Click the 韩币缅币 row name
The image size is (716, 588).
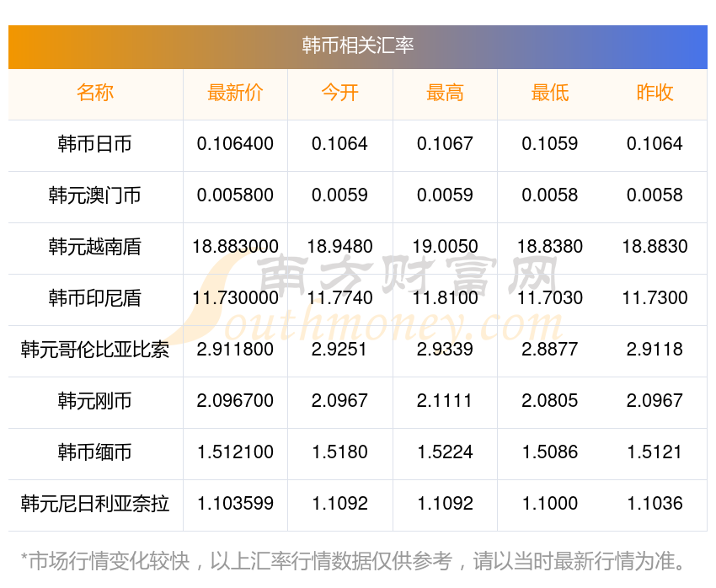coord(95,452)
